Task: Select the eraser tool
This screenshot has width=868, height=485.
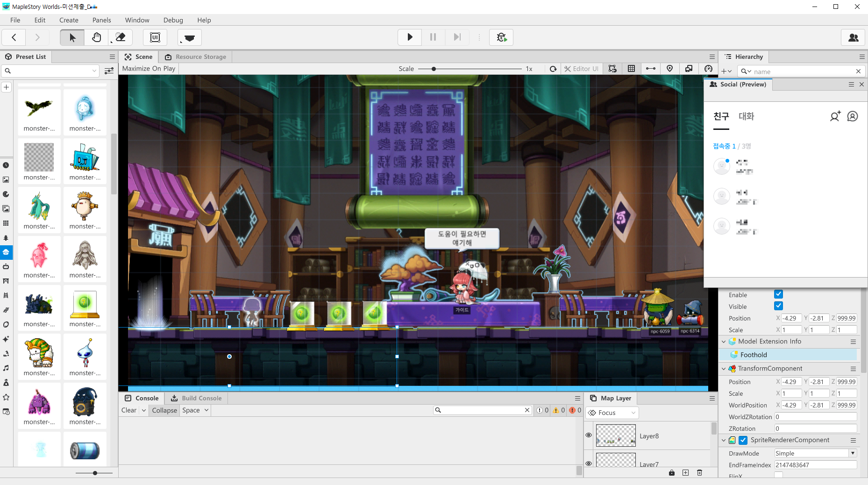Action: pos(121,37)
